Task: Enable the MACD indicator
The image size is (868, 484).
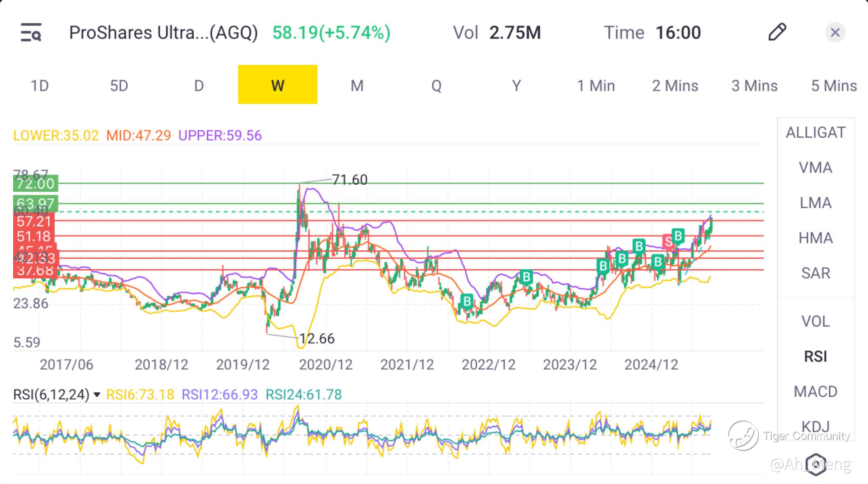Action: (x=815, y=392)
